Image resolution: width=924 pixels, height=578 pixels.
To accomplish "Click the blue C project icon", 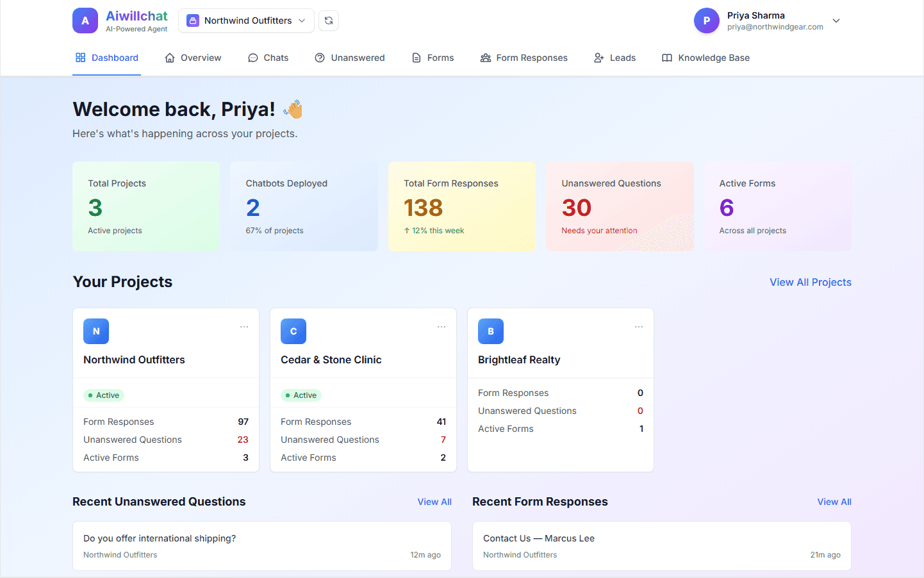I will [x=293, y=331].
